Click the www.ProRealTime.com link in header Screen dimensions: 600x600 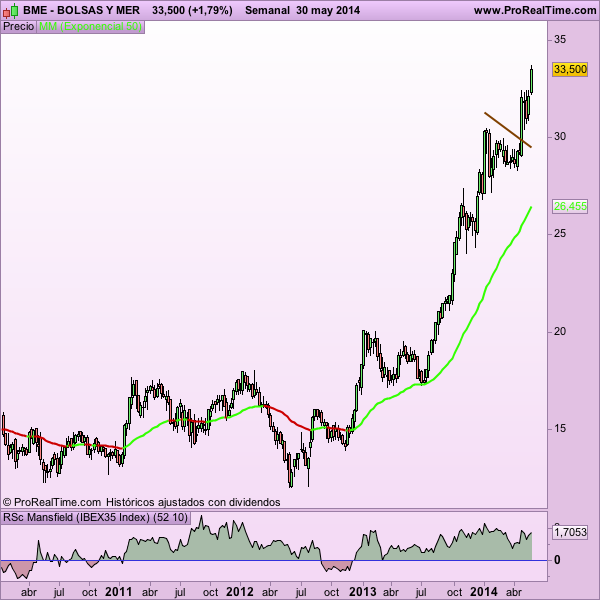click(535, 10)
